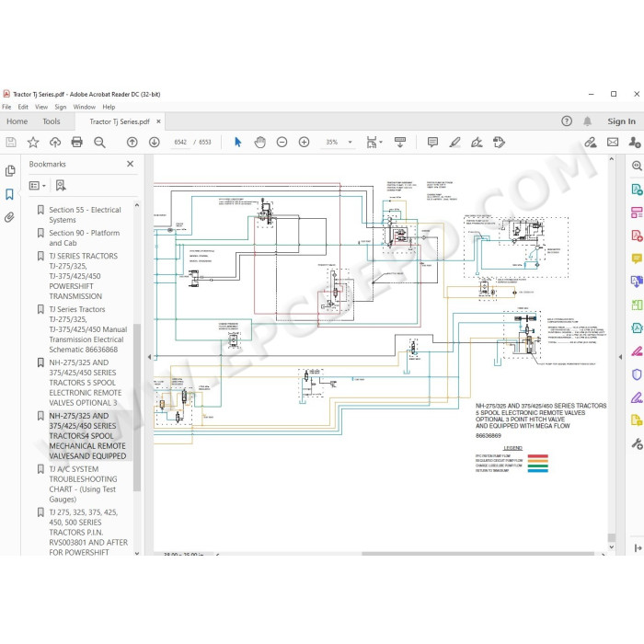
Task: Choose the selection arrow tool
Action: coord(237,142)
